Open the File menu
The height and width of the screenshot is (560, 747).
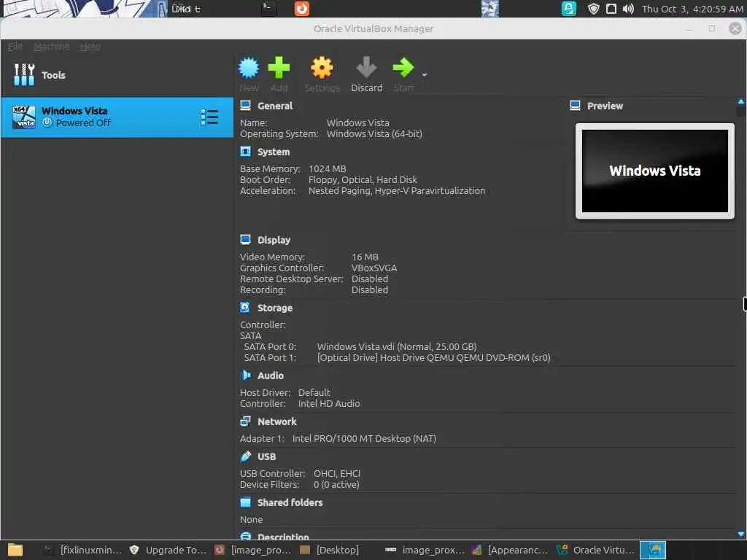click(x=15, y=46)
